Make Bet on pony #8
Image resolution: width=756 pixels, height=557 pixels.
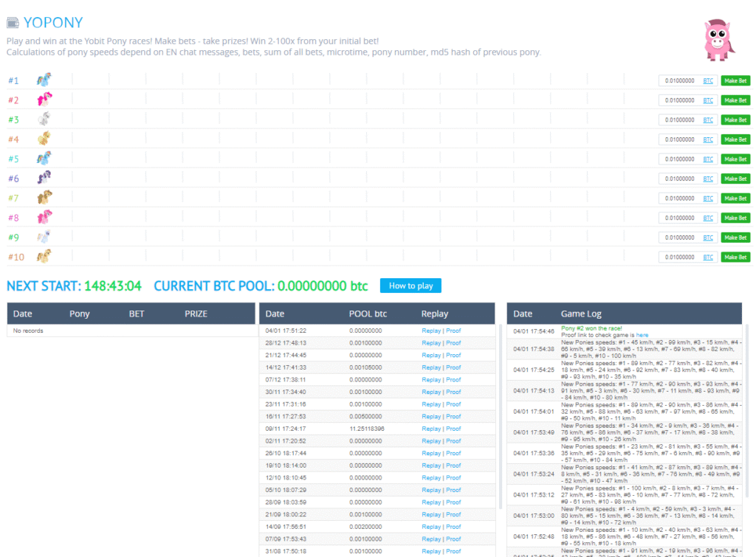[735, 218]
